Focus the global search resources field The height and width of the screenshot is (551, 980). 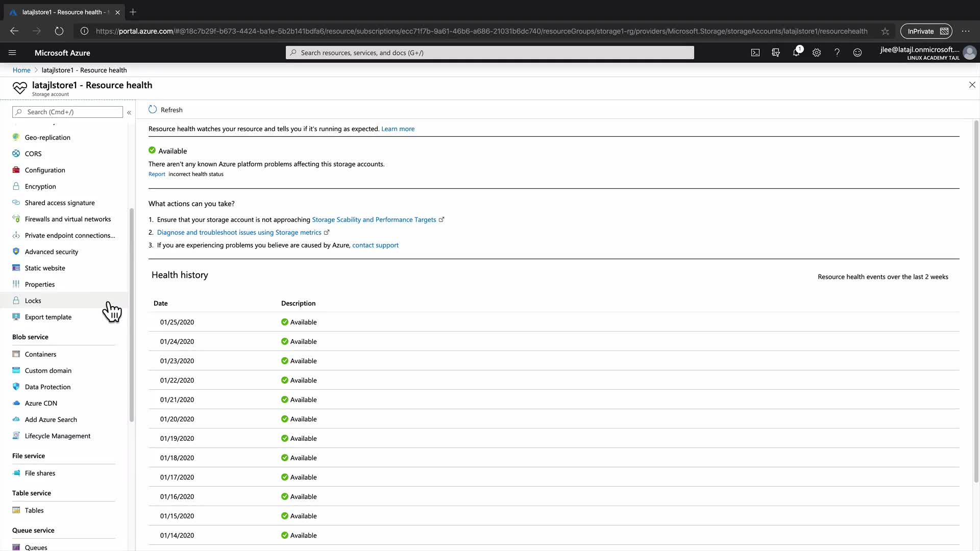pyautogui.click(x=490, y=53)
